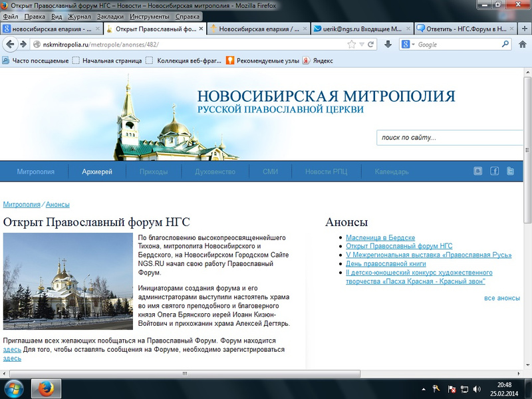Expand URL history dropdown arrow
This screenshot has height=399, width=532.
(x=362, y=45)
